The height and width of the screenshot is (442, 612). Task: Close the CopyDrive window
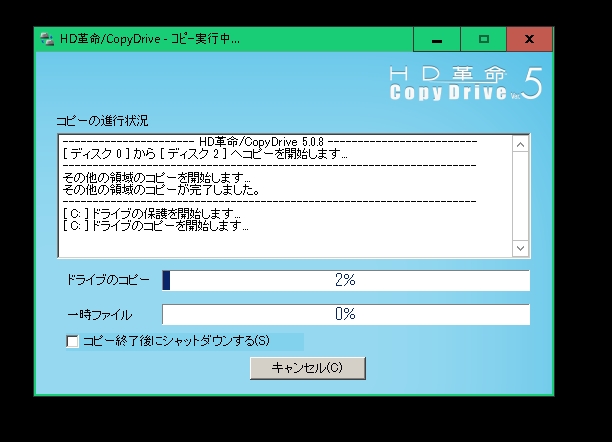coord(529,39)
